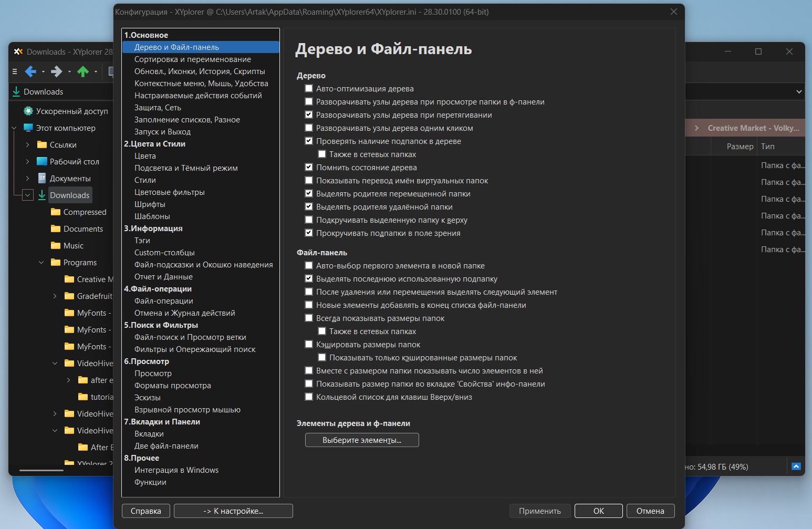Open Сортировка и переименование settings page
This screenshot has width=812, height=529.
[x=193, y=59]
